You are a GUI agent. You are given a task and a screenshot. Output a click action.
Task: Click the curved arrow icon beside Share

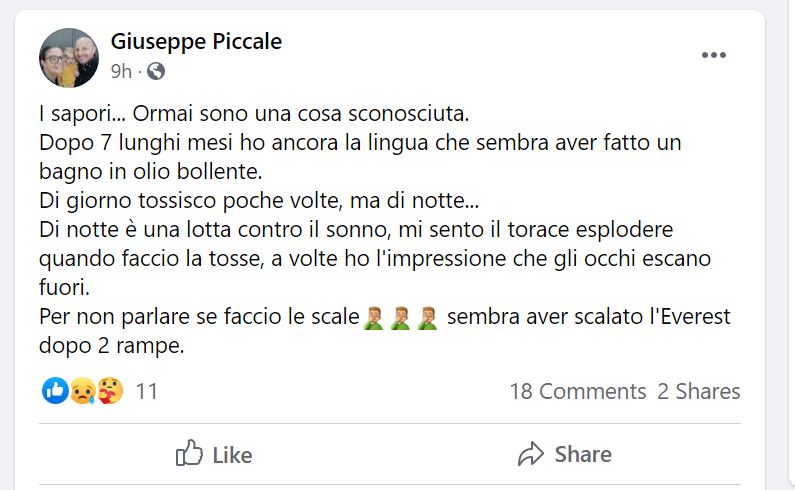[531, 454]
